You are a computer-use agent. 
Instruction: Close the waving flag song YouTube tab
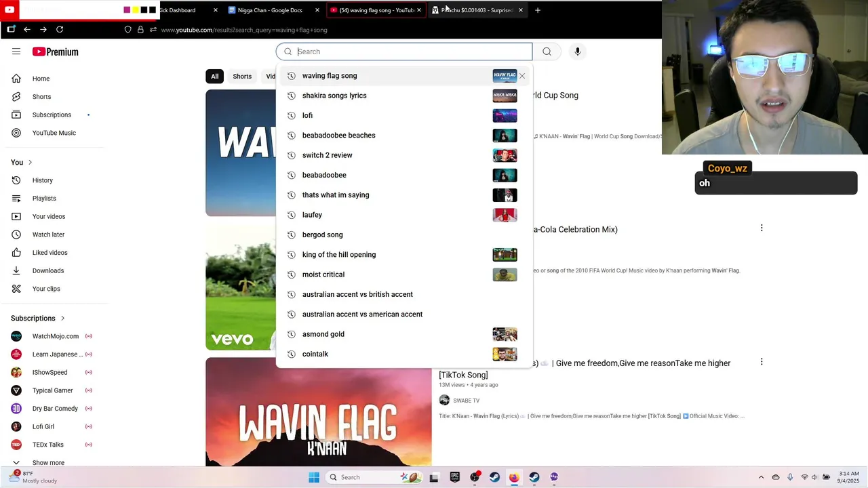click(x=419, y=10)
